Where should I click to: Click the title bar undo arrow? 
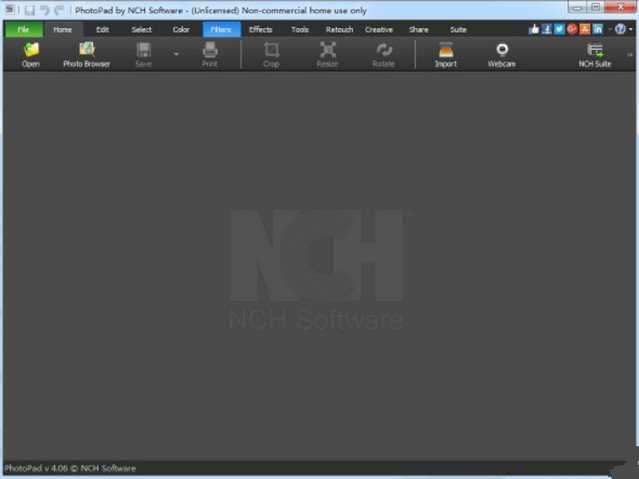coord(44,10)
